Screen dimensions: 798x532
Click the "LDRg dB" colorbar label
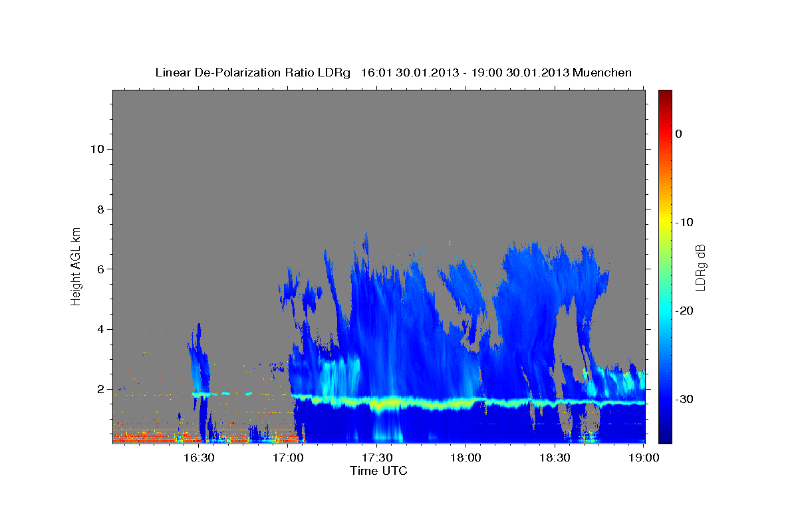pyautogui.click(x=700, y=268)
